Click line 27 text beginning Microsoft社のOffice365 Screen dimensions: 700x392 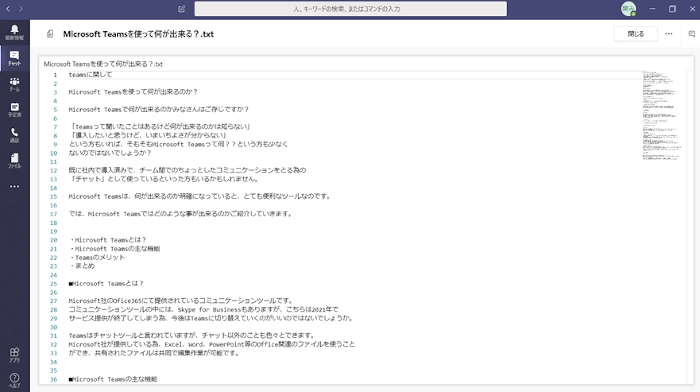[x=181, y=301]
